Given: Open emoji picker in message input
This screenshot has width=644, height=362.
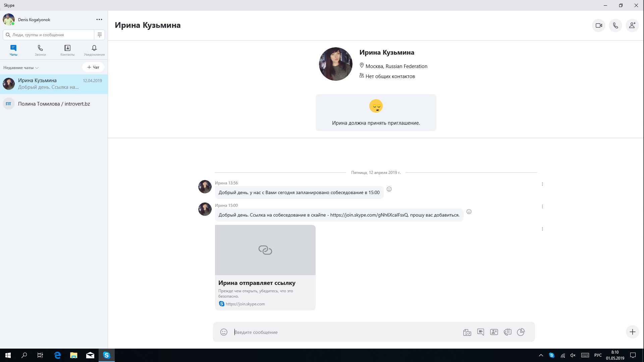Looking at the screenshot, I should coord(224,332).
